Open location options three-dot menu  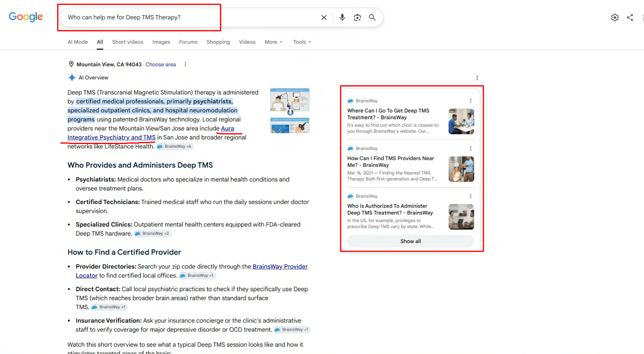(185, 64)
